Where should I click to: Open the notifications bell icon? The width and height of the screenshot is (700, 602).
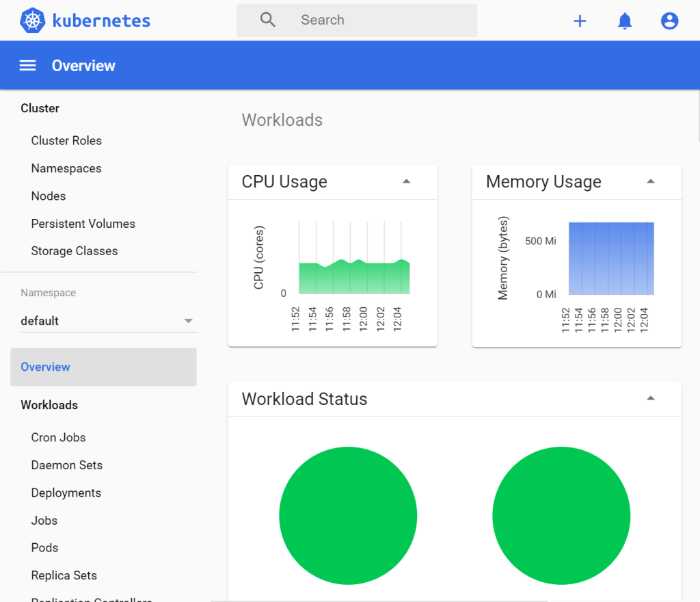[625, 21]
